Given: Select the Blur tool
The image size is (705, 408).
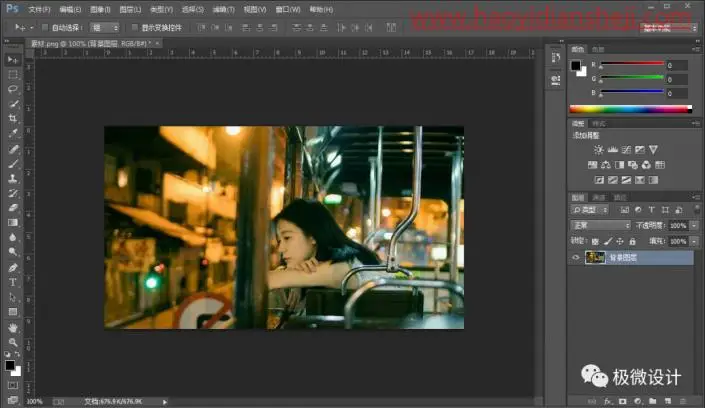Looking at the screenshot, I should point(13,237).
